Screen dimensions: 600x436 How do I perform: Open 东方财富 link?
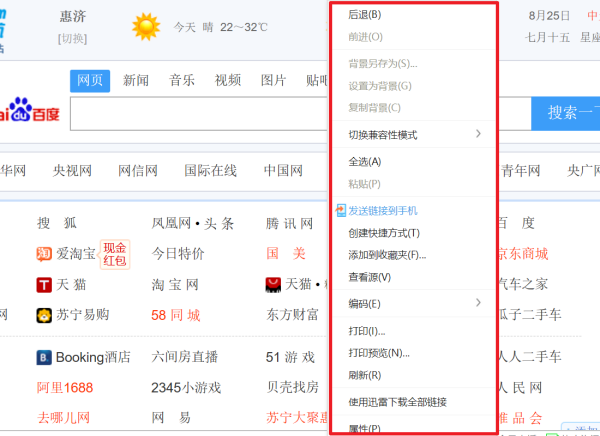coord(292,315)
